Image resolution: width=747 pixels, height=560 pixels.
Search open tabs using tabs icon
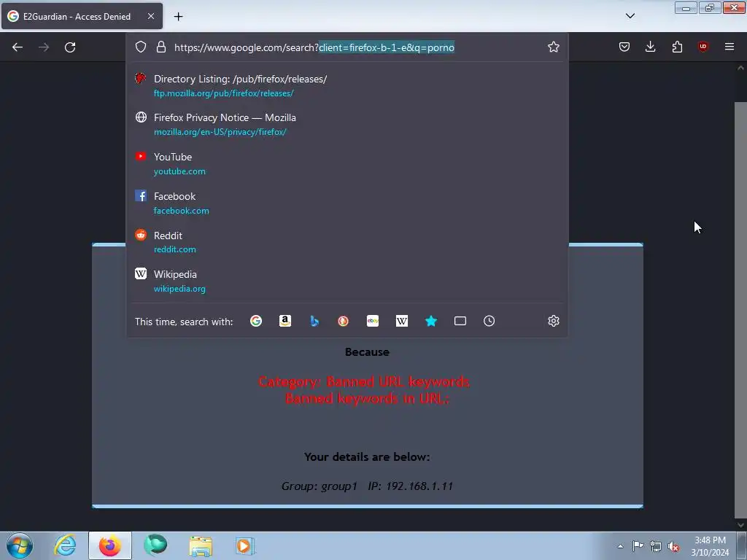(460, 322)
